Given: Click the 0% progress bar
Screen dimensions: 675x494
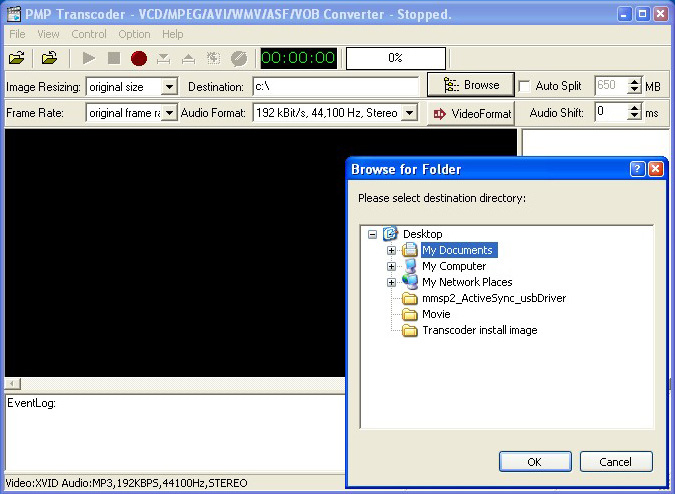Looking at the screenshot, I should [x=396, y=58].
